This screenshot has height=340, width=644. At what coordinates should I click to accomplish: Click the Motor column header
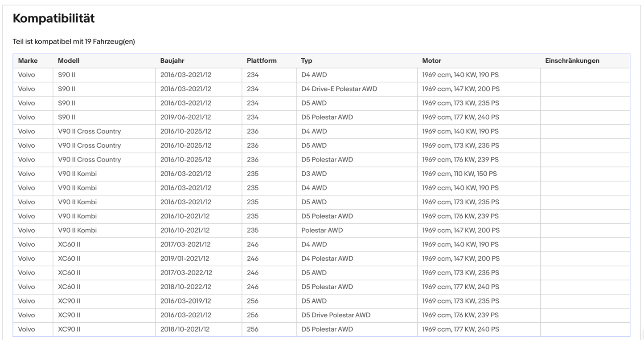pyautogui.click(x=431, y=61)
